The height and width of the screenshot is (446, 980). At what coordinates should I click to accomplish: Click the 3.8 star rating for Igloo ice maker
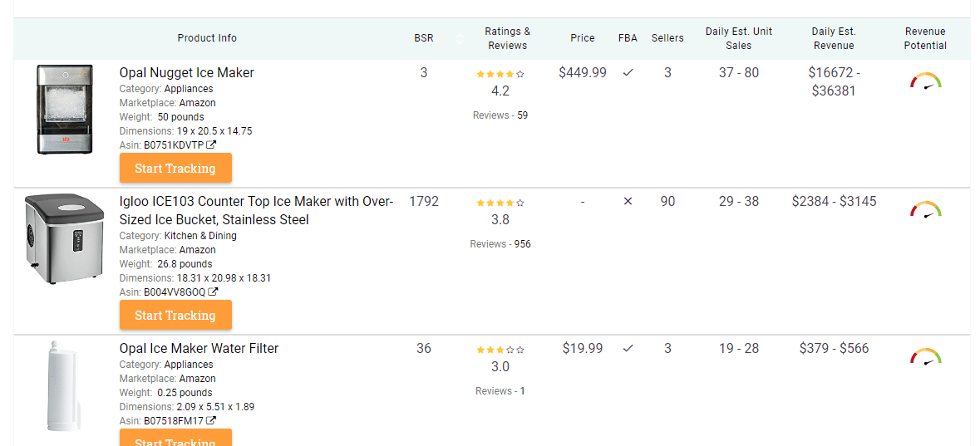pos(500,203)
